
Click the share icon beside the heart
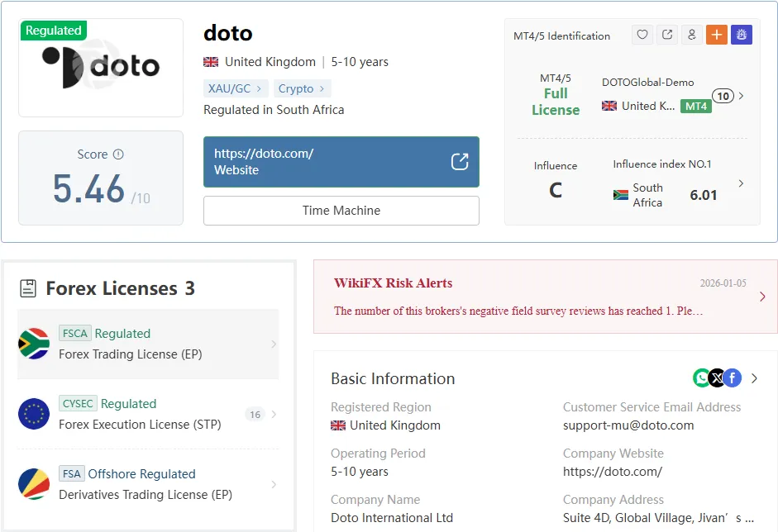667,35
